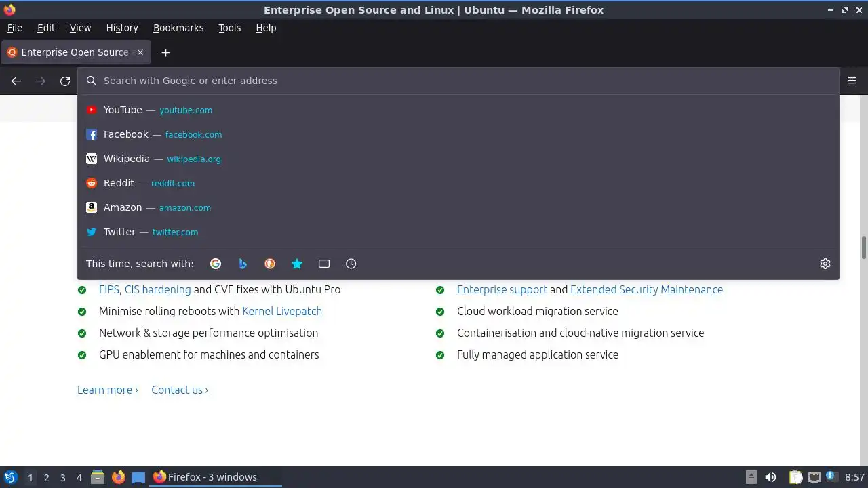
Task: Click the address bar search field
Action: pyautogui.click(x=458, y=81)
